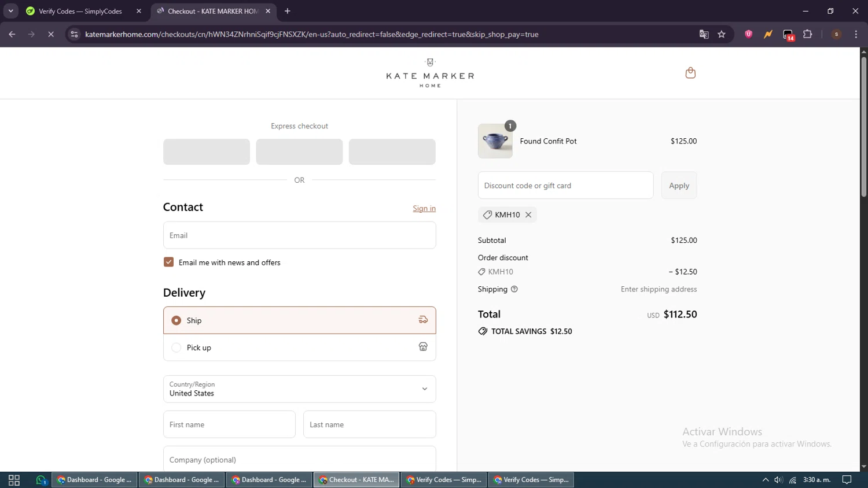
Task: Show hidden system tray icons
Action: [x=765, y=480]
